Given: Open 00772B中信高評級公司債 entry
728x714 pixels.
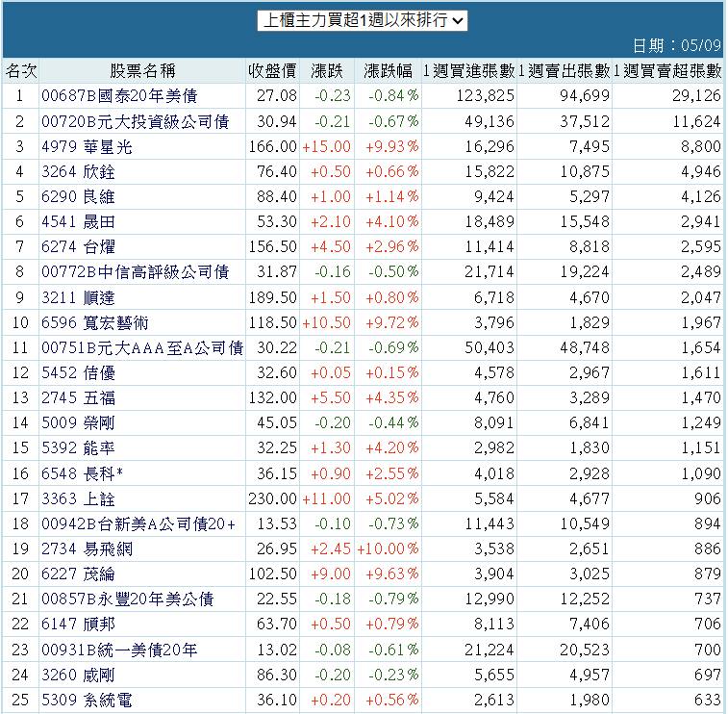Looking at the screenshot, I should coord(135,271).
